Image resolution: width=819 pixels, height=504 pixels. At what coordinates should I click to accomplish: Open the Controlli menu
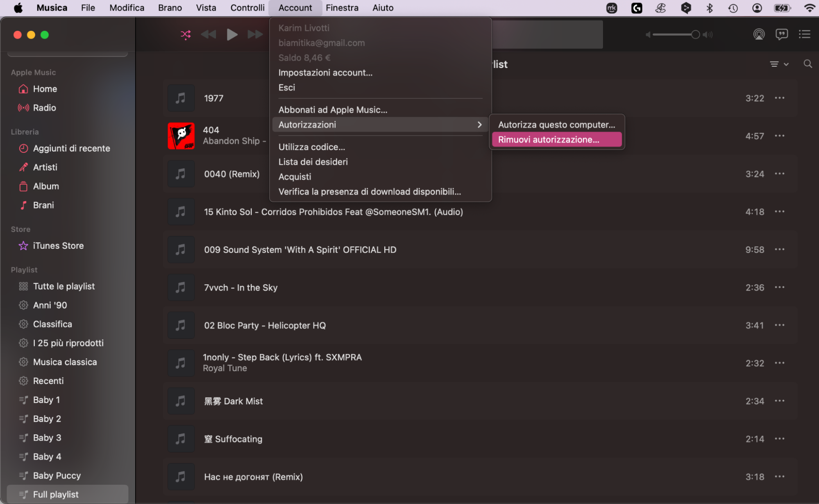coord(247,8)
